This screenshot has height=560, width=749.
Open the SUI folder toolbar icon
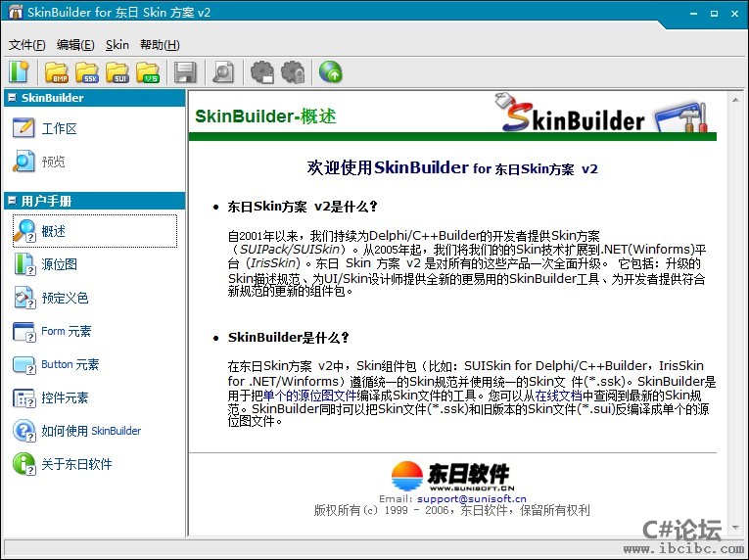(117, 72)
